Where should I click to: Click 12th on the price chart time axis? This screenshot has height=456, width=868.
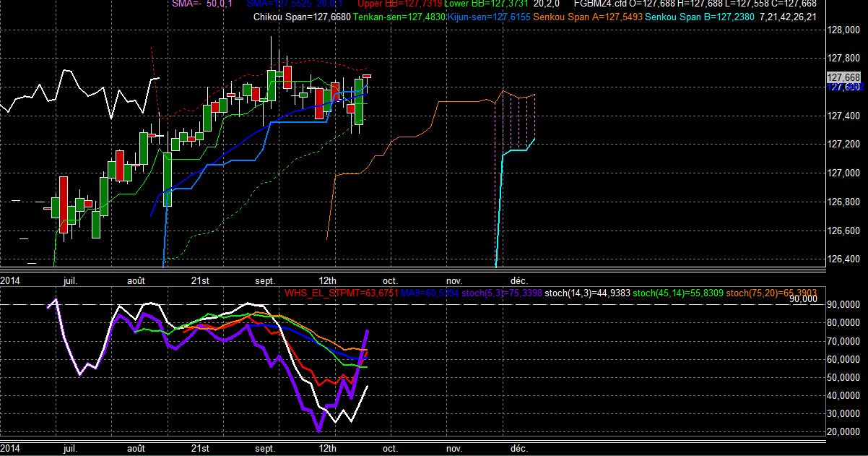(x=329, y=280)
